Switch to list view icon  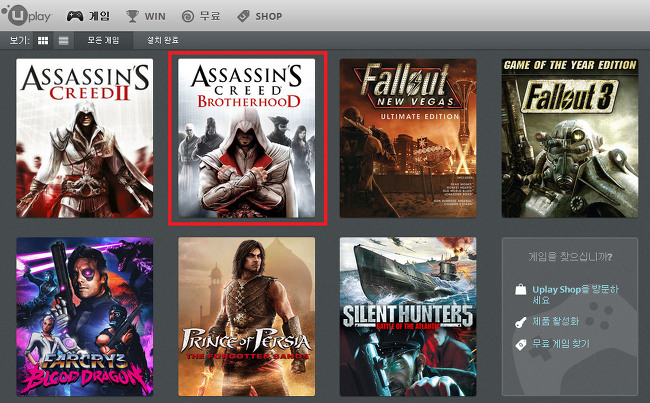[x=63, y=41]
